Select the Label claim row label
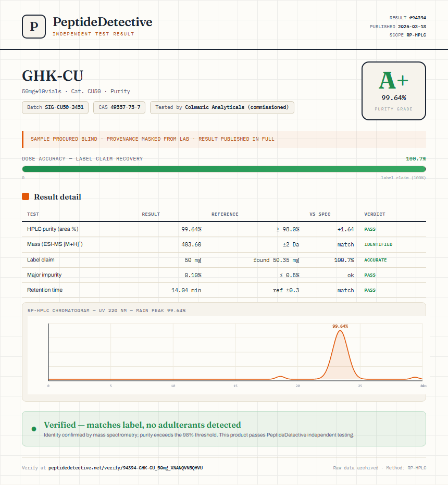448x485 pixels. pyautogui.click(x=41, y=259)
